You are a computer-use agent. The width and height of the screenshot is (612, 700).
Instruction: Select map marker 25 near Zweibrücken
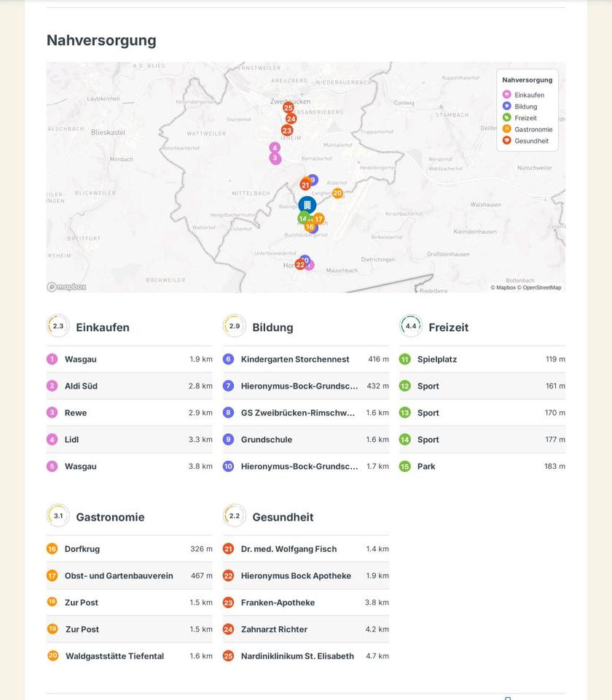[x=288, y=108]
